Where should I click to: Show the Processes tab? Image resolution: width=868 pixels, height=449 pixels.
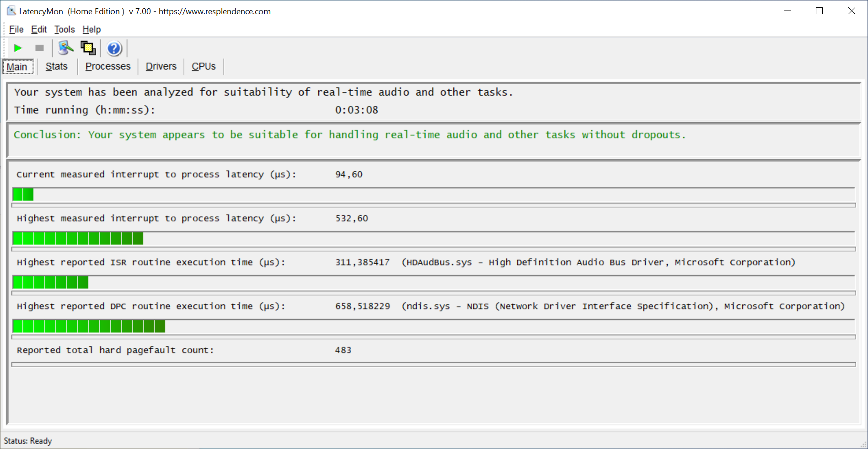108,67
